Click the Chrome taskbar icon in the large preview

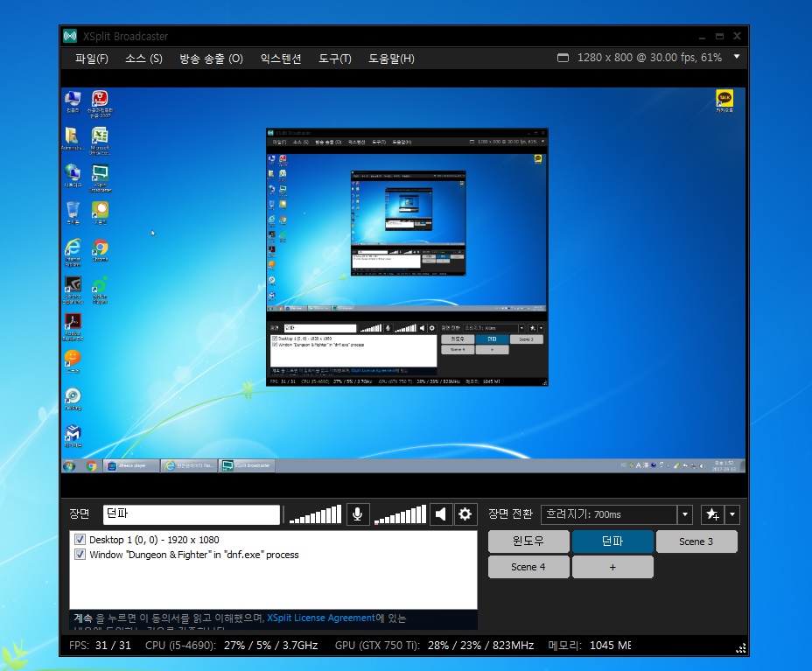pos(91,466)
